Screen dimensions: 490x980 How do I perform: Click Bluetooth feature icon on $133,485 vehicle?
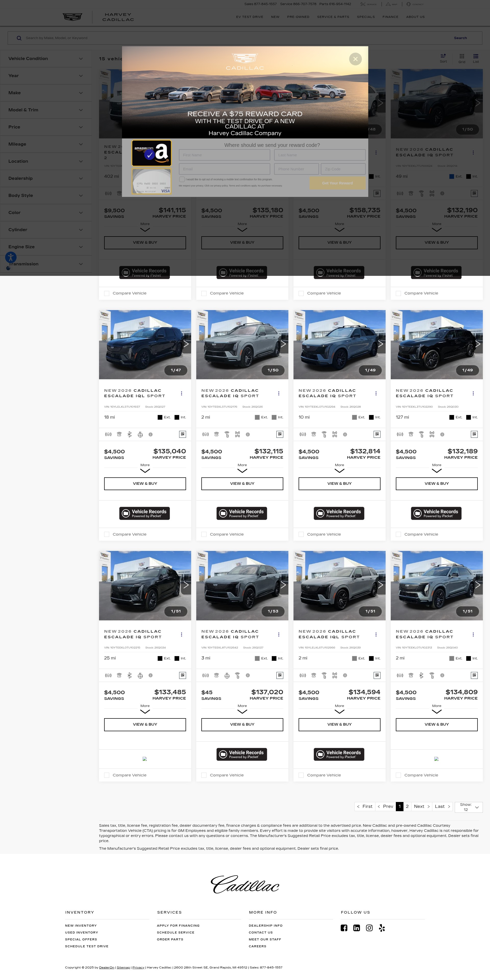pyautogui.click(x=130, y=675)
